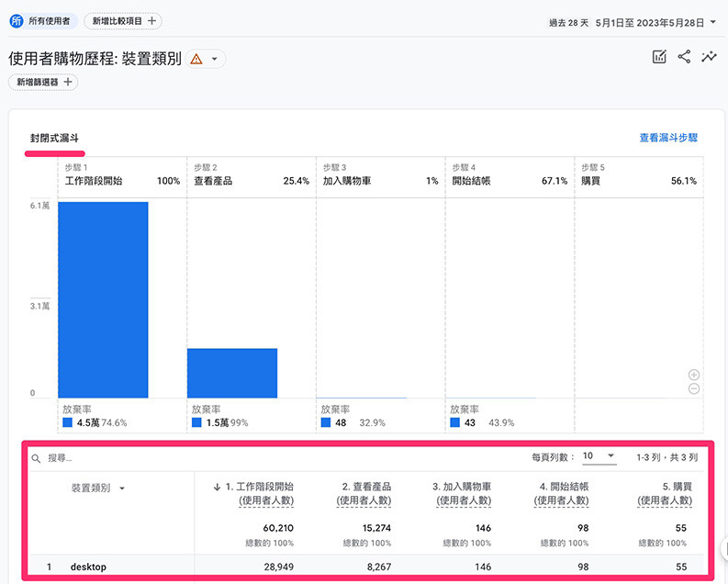Open the date range dropdown arrow
This screenshot has height=584, width=728.
(x=713, y=22)
